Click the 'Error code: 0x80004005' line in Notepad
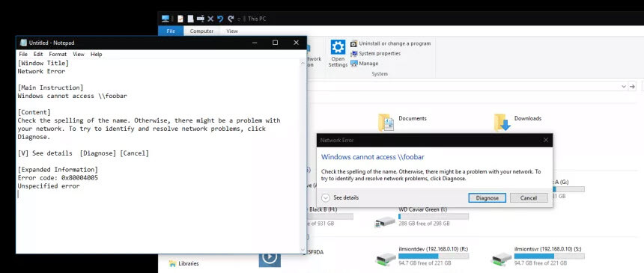Viewport: 644px width, 273px height. 58,178
